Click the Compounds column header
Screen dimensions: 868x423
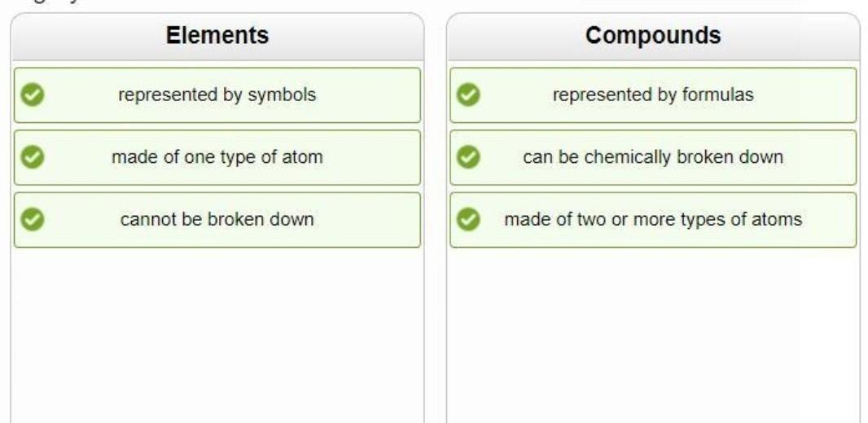(653, 36)
